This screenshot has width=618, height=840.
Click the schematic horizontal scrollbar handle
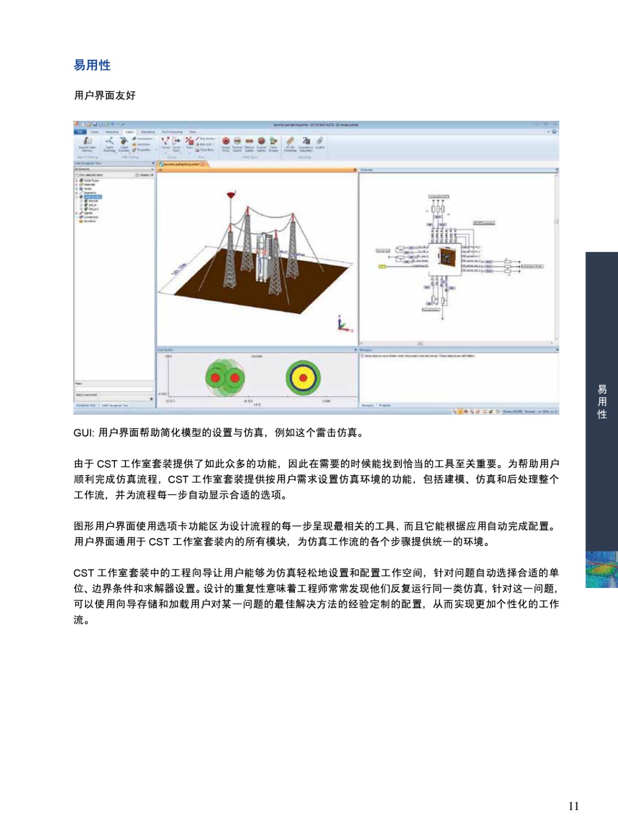coord(420,343)
